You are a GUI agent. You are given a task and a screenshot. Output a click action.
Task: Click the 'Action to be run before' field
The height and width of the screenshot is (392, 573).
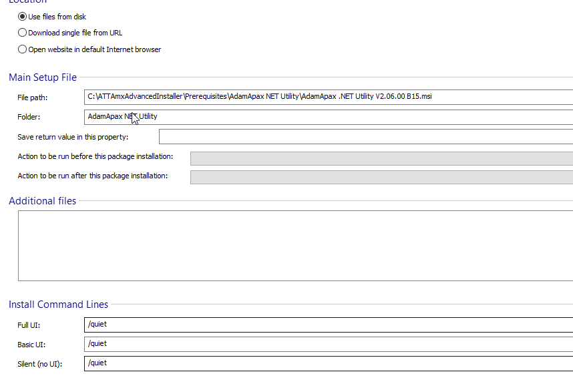pos(381,158)
